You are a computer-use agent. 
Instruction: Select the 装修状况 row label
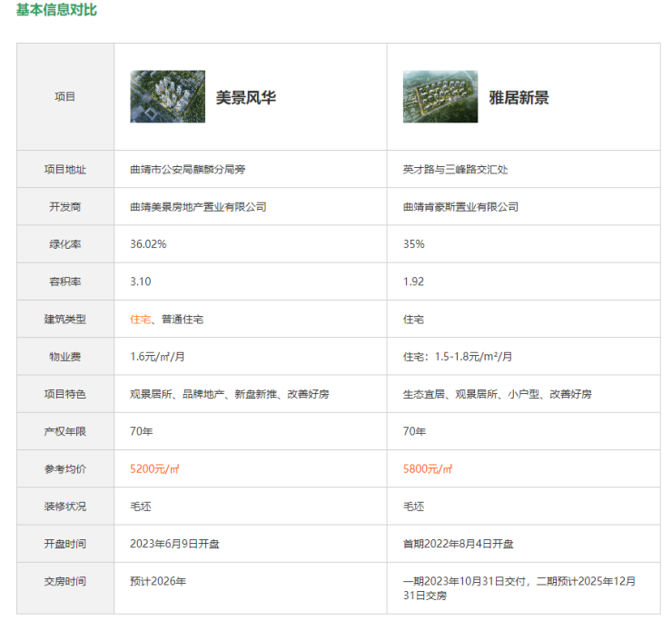[65, 507]
